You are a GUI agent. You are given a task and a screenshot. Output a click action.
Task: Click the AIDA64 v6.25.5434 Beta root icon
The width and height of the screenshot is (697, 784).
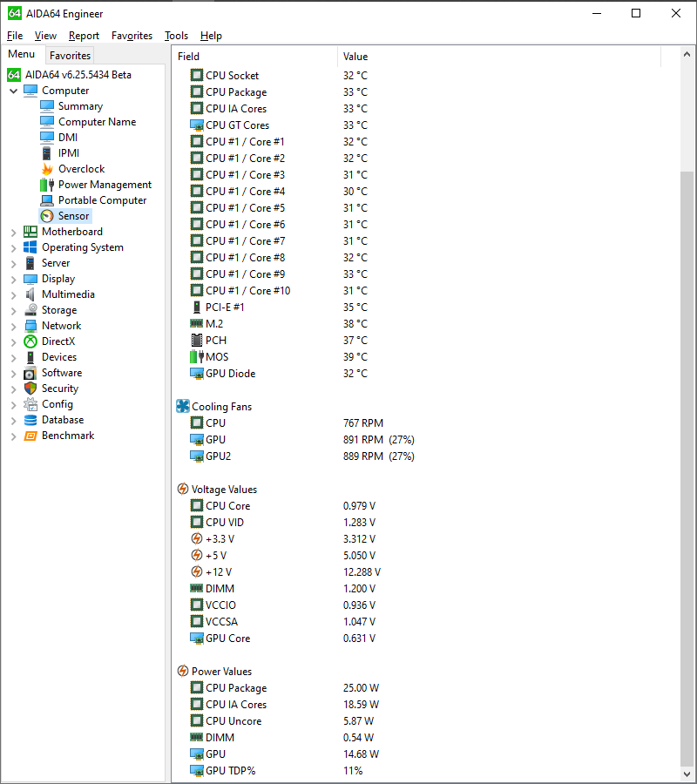tap(14, 75)
